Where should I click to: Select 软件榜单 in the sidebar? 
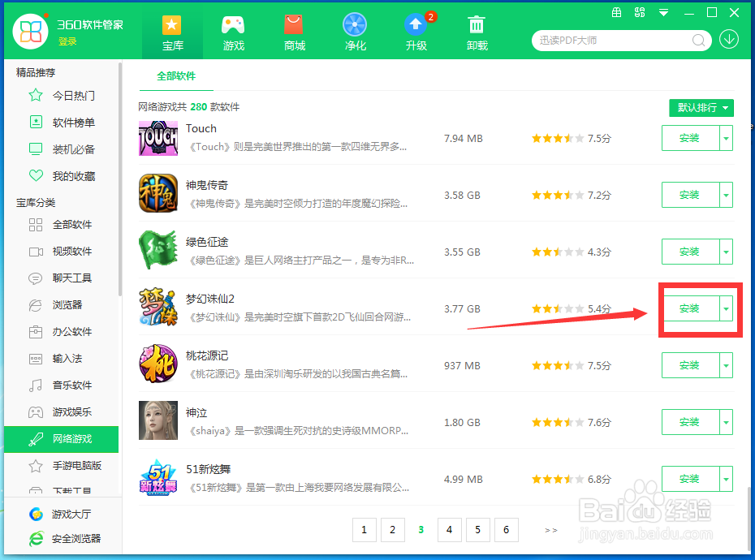pyautogui.click(x=62, y=123)
